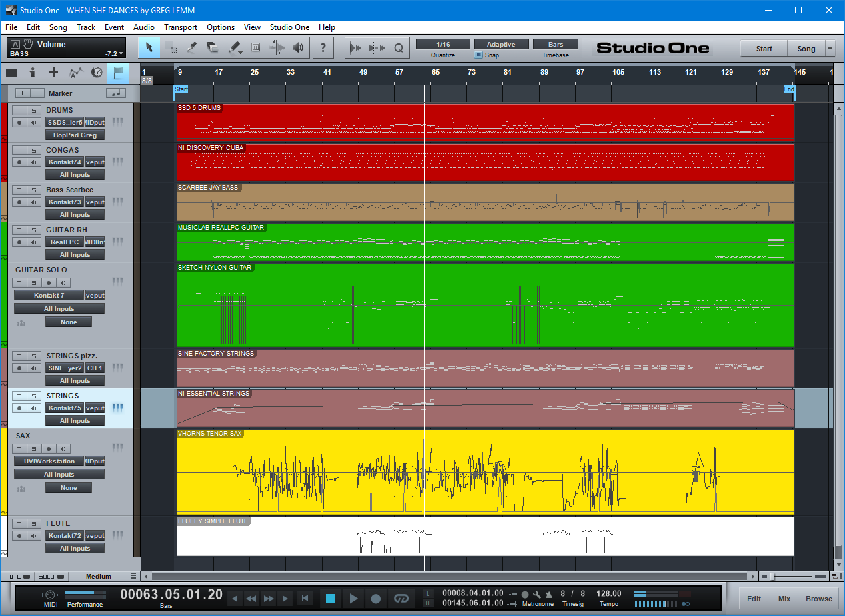Click the Record button in transport
This screenshot has width=845, height=616.
tap(376, 599)
